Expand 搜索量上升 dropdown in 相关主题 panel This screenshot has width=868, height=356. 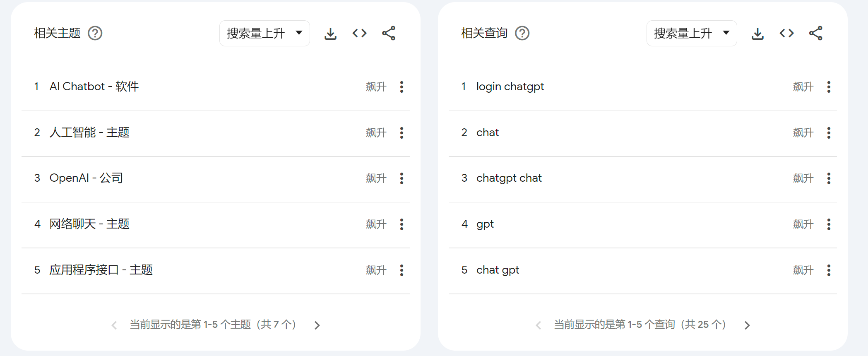click(x=264, y=33)
